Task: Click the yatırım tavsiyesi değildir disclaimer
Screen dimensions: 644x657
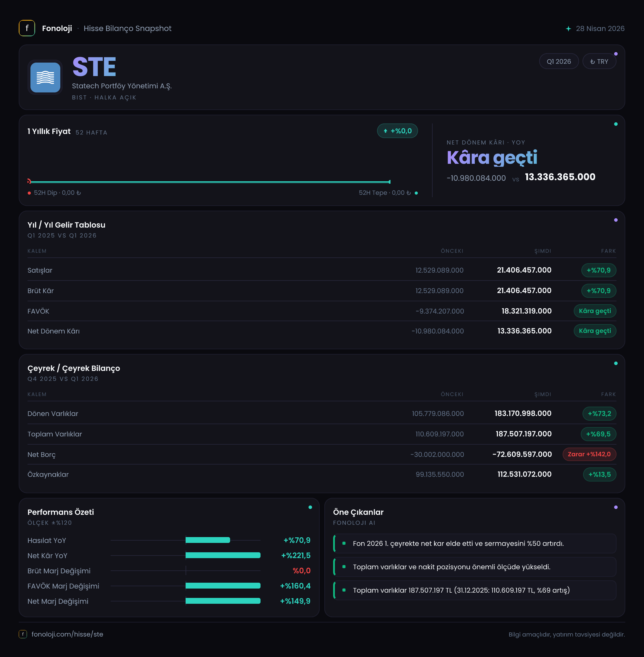Action: click(x=566, y=635)
